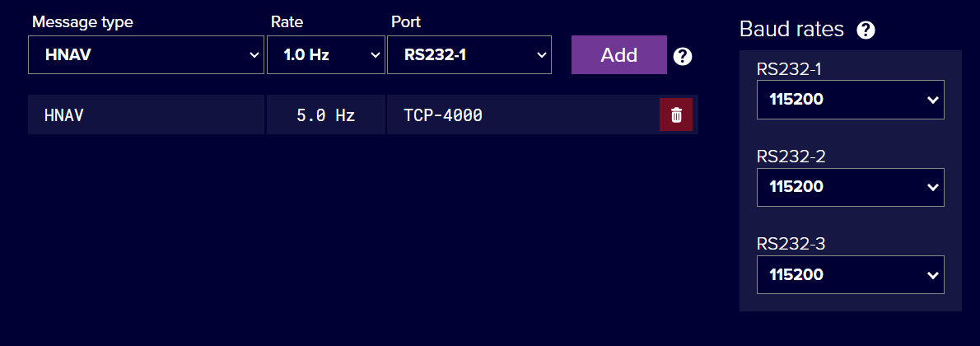980x346 pixels.
Task: Click the "Port" label above the dropdown
Action: [x=406, y=22]
